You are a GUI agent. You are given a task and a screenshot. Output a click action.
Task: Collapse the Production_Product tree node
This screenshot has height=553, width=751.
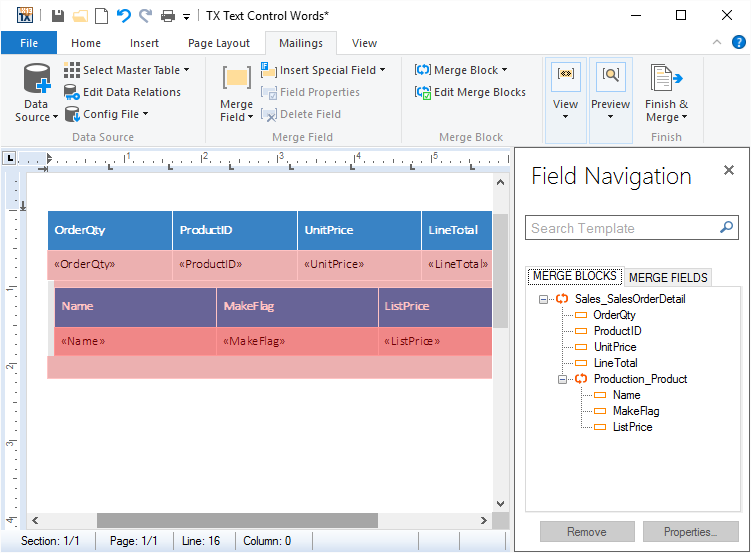pyautogui.click(x=562, y=379)
